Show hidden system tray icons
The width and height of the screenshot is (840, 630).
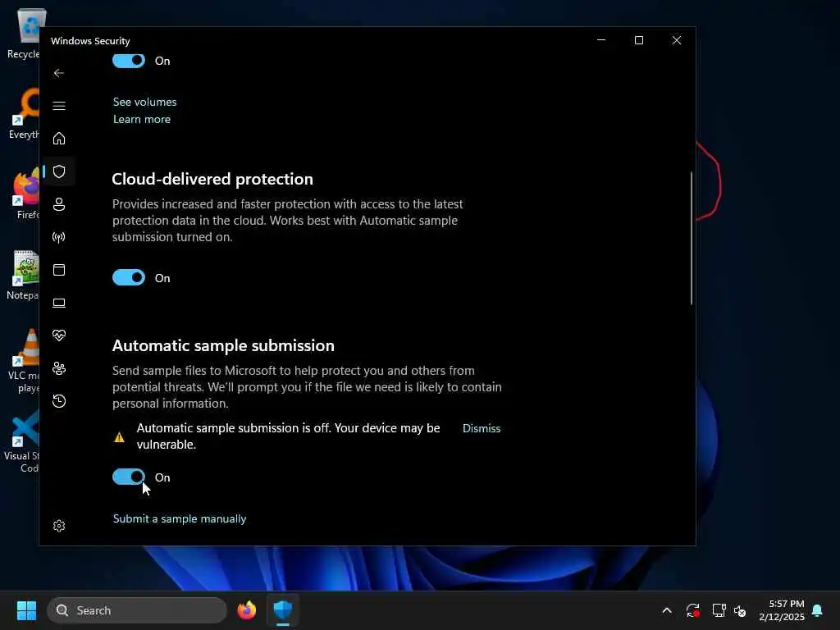click(666, 610)
